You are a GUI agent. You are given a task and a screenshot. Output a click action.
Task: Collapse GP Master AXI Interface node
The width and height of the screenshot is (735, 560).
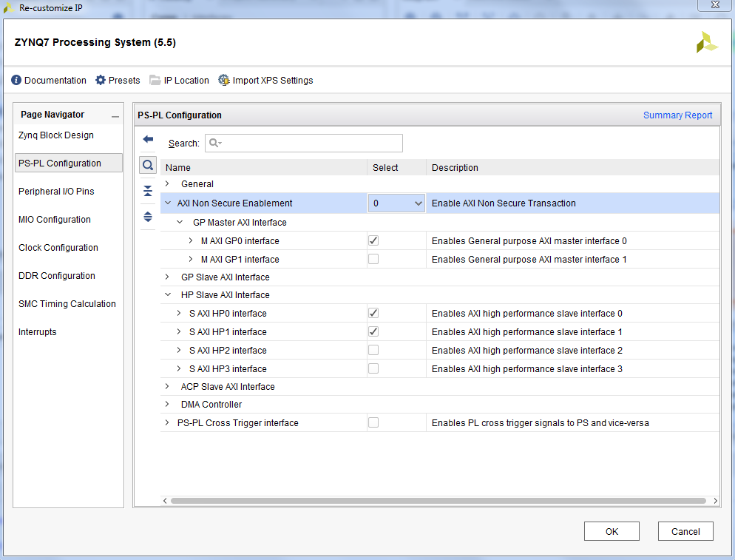click(180, 222)
